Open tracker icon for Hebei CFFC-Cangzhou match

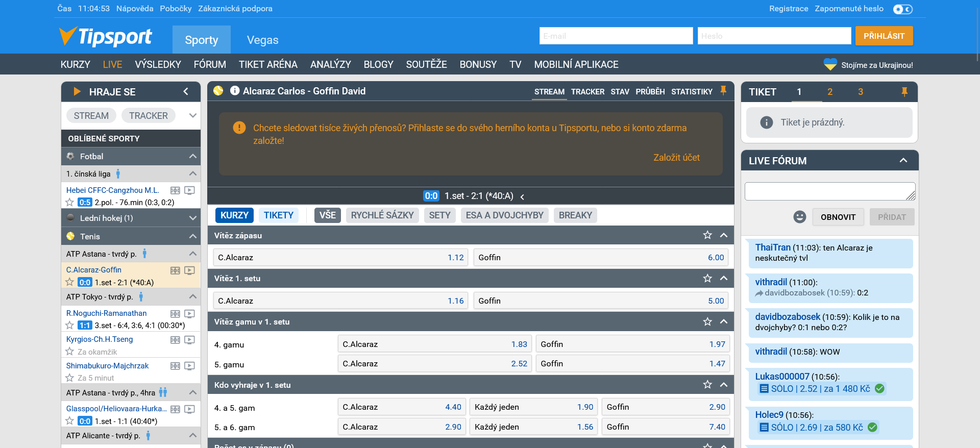tap(175, 190)
